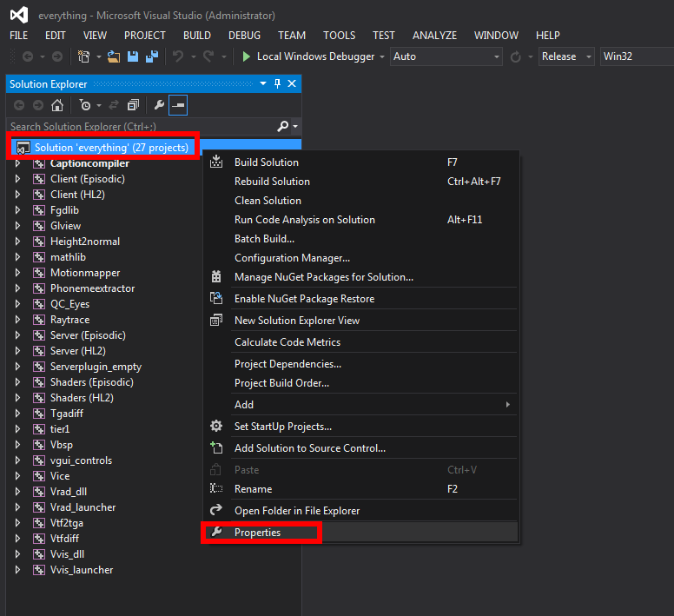Click the Search Solution Explorer input field
The width and height of the screenshot is (674, 616).
142,126
